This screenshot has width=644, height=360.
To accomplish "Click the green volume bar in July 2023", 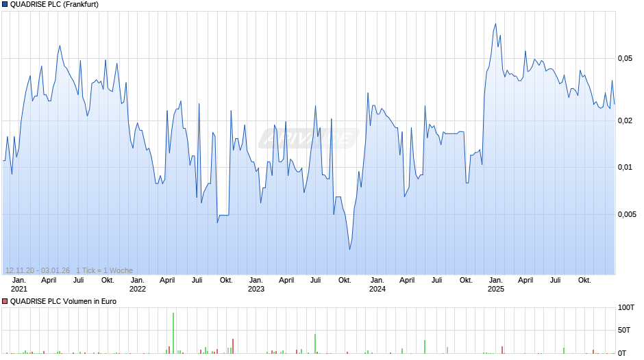I will (315, 344).
